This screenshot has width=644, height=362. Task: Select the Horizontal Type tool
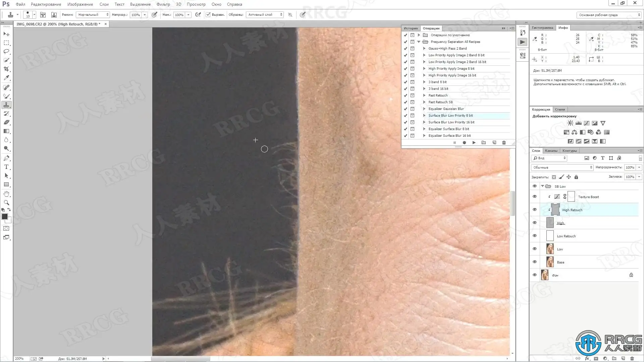pyautogui.click(x=6, y=167)
